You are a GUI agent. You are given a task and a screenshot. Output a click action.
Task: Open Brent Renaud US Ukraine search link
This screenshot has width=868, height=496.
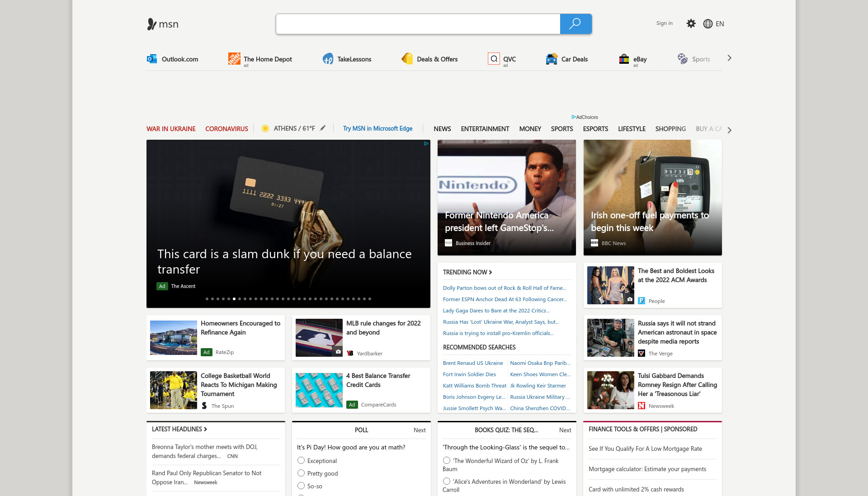[473, 363]
